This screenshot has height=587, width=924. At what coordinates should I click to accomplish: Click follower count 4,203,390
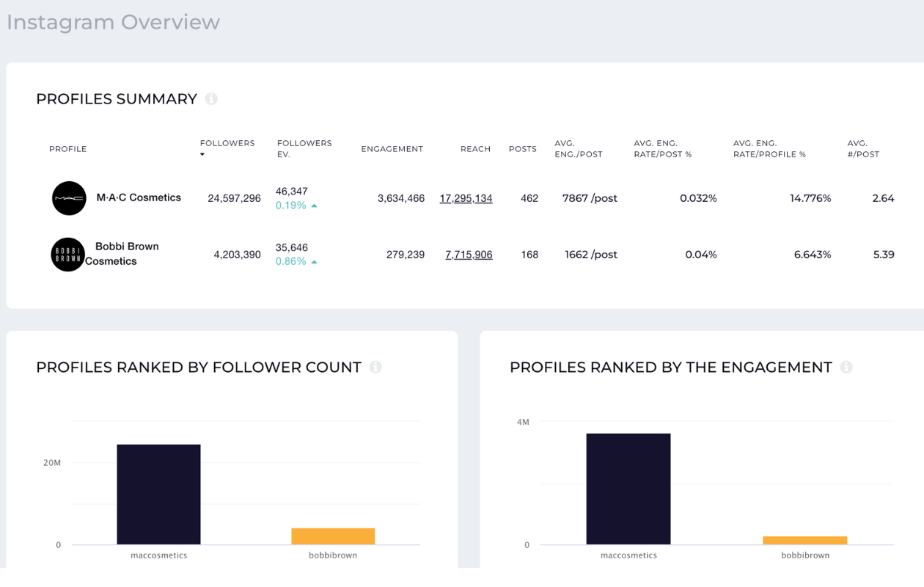pos(237,255)
